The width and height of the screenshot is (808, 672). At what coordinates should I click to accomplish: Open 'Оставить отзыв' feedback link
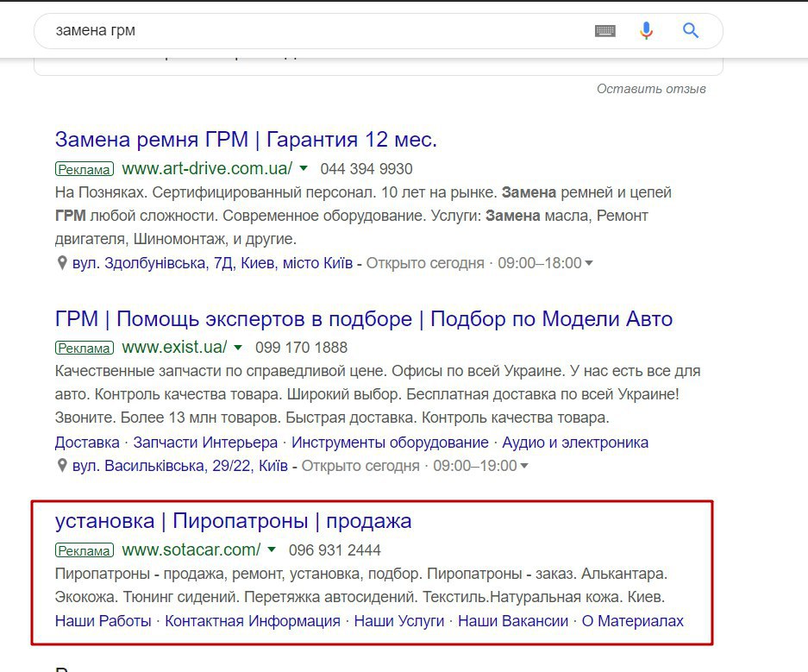point(651,89)
